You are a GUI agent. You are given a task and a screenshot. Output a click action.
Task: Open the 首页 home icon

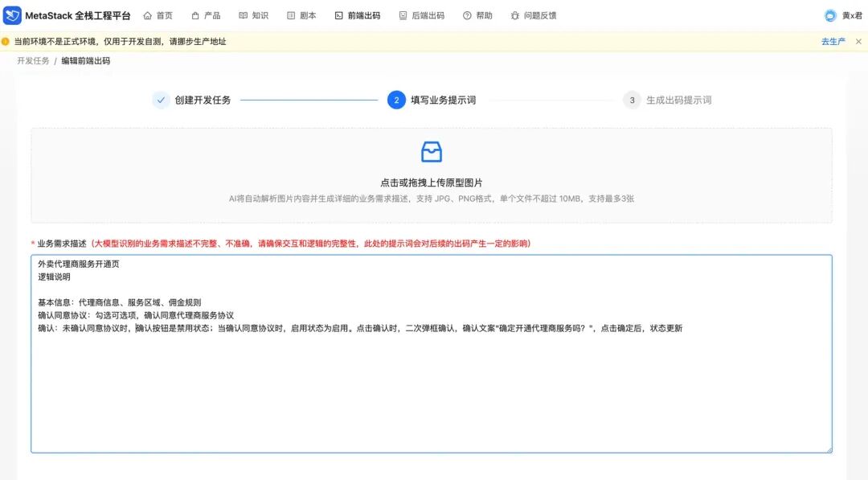click(x=146, y=14)
